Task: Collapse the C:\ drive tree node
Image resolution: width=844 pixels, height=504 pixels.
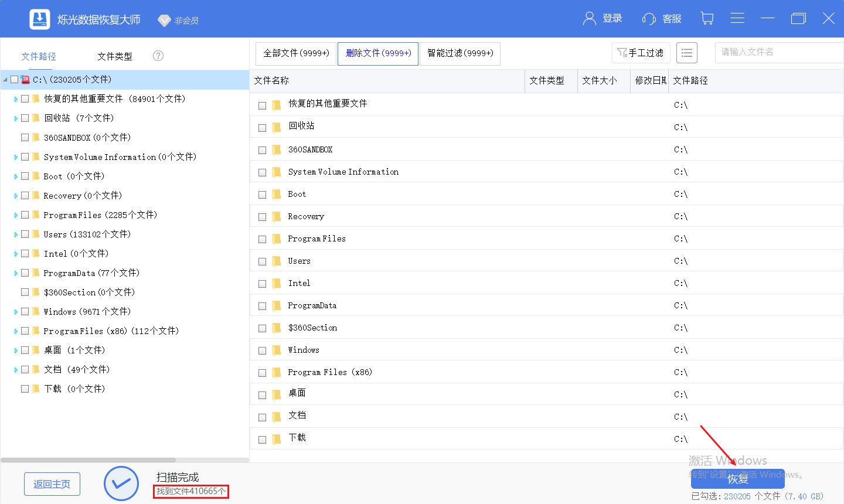Action: pyautogui.click(x=5, y=79)
